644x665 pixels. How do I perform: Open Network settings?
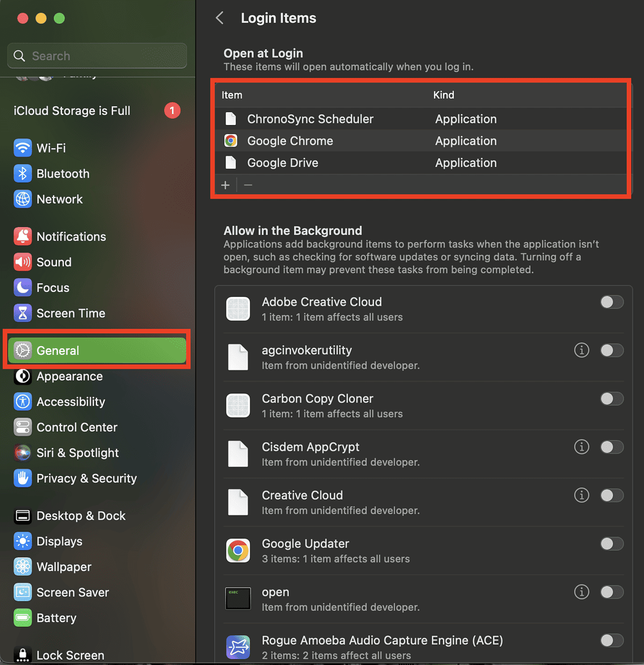point(60,199)
